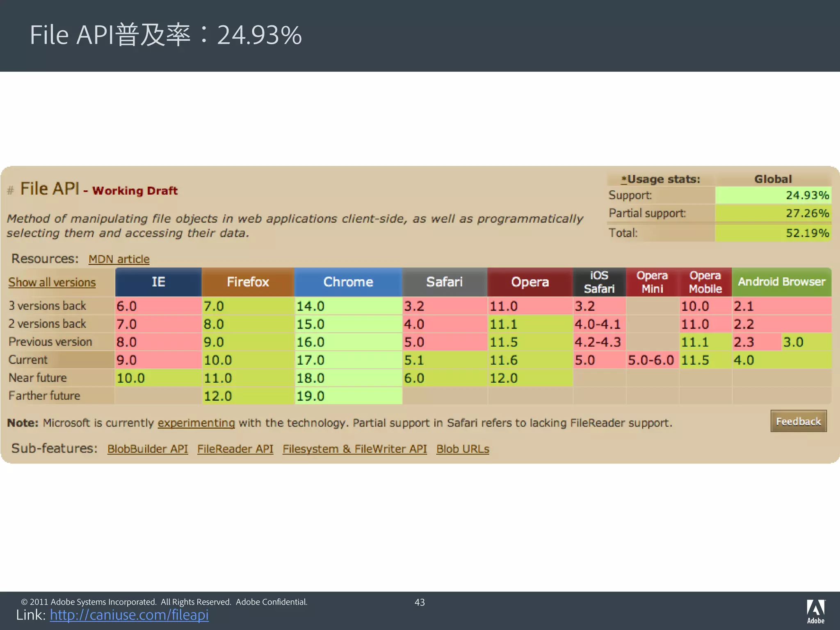Image resolution: width=840 pixels, height=630 pixels.
Task: Open the caniuse.com/fileapi link
Action: click(x=129, y=615)
